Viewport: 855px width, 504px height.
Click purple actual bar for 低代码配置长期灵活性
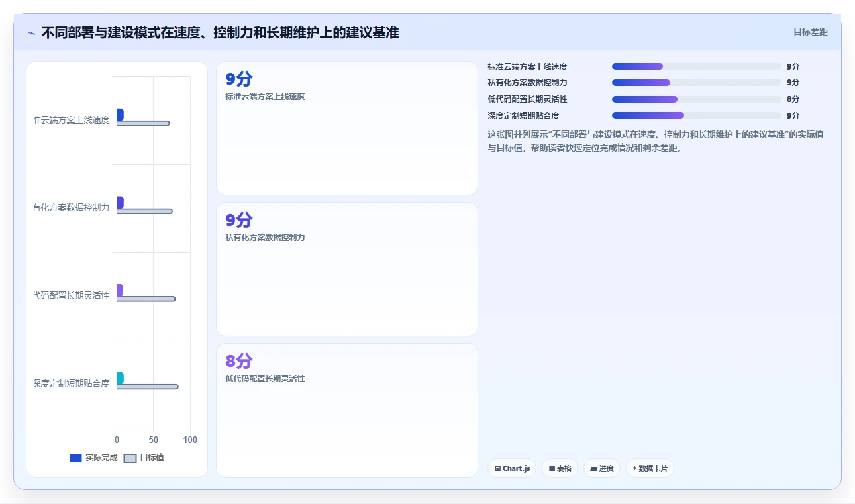coord(120,290)
